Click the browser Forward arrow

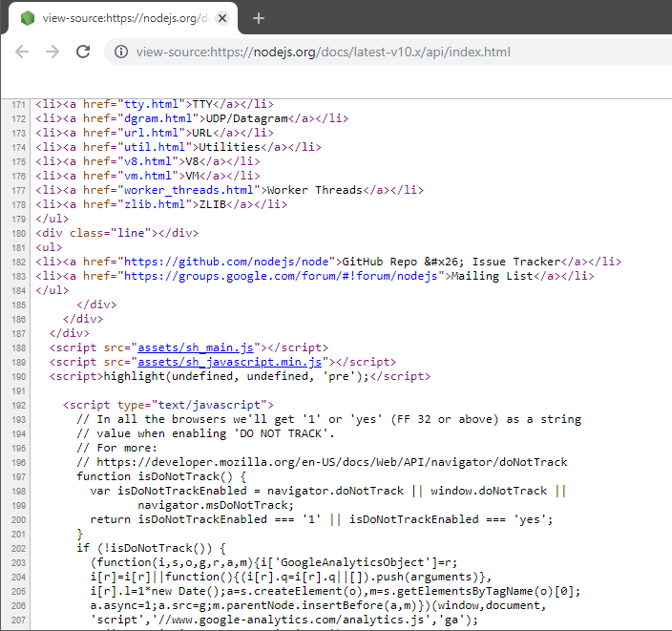point(52,52)
